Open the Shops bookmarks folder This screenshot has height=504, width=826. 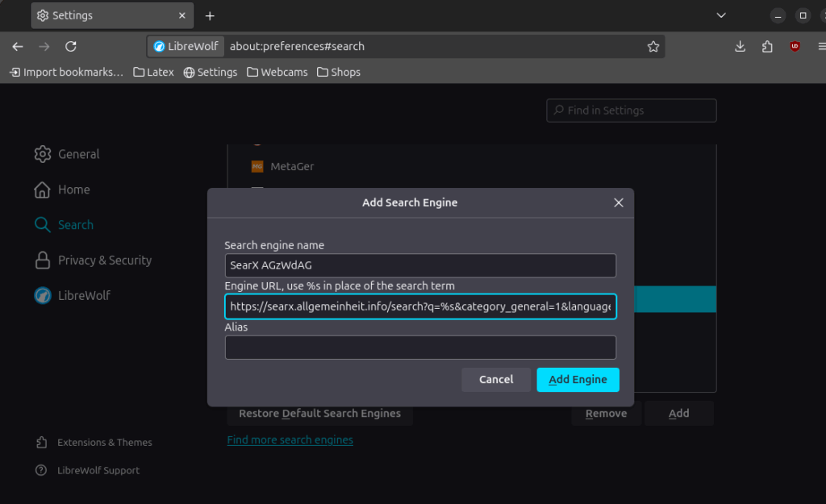pyautogui.click(x=338, y=72)
